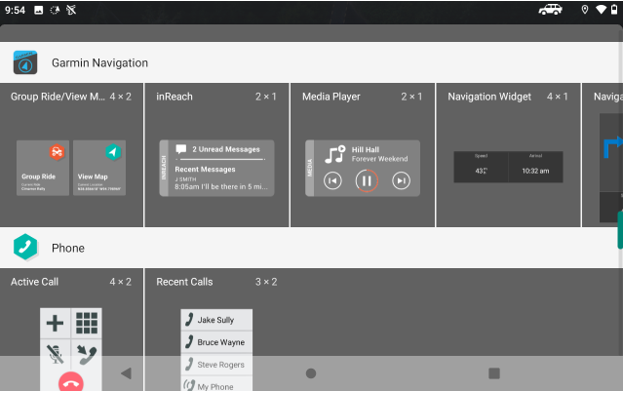Viewport: 625px width, 393px height.
Task: Select the Active Call widget title
Action: pyautogui.click(x=35, y=282)
